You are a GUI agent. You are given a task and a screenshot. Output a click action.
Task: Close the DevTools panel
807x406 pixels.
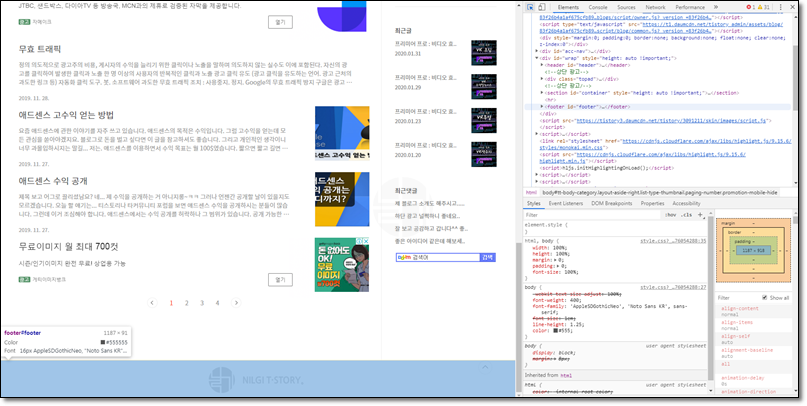click(792, 7)
